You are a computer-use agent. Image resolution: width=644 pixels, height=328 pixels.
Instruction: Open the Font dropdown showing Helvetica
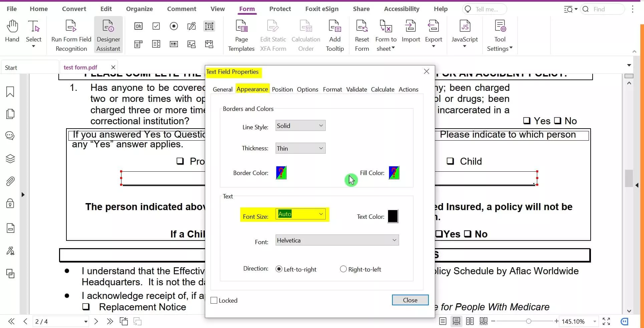pos(336,240)
